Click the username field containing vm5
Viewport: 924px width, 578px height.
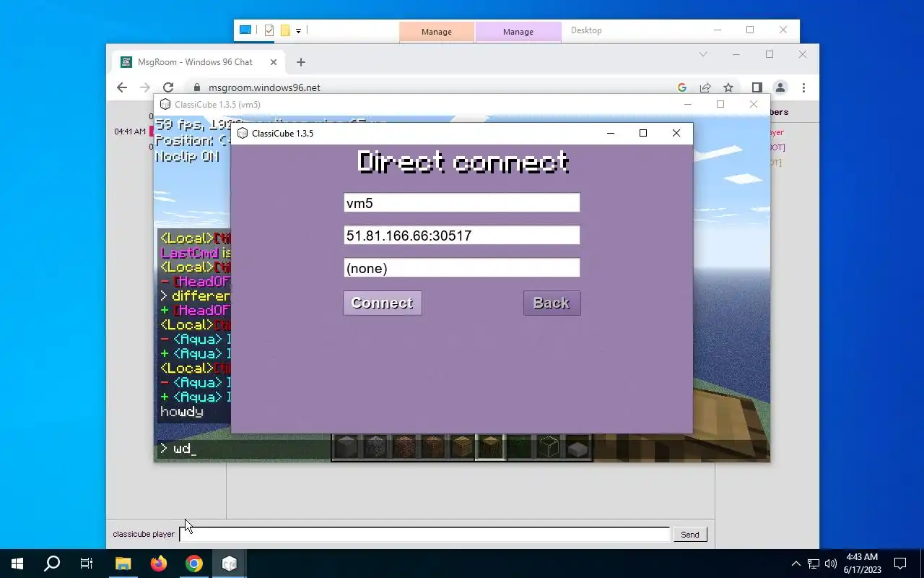tap(461, 203)
